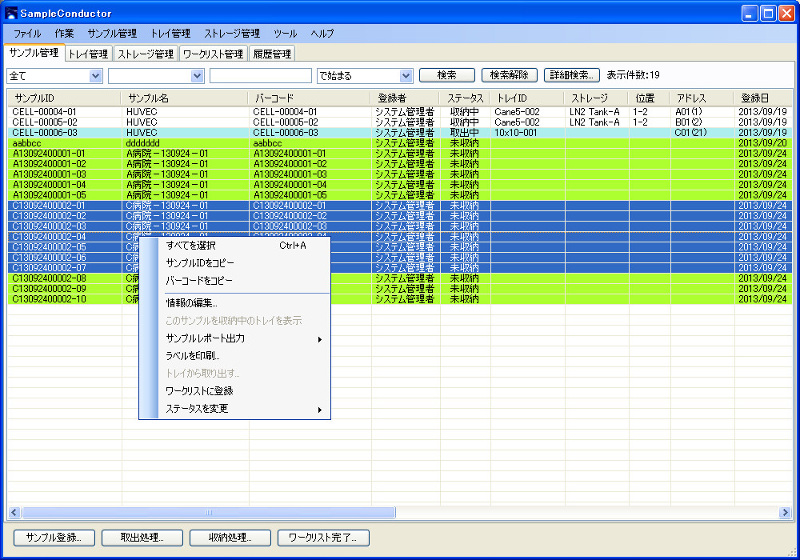Open the ツール menu in menu bar
The width and height of the screenshot is (800, 560).
coord(285,33)
